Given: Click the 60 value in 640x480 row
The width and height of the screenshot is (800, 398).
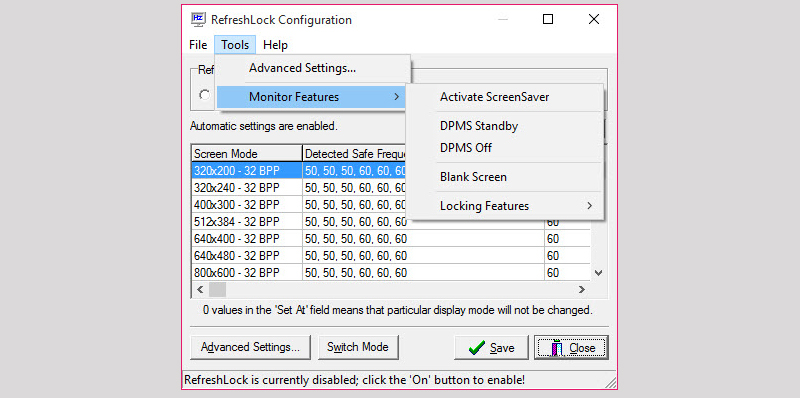Looking at the screenshot, I should pyautogui.click(x=553, y=256).
